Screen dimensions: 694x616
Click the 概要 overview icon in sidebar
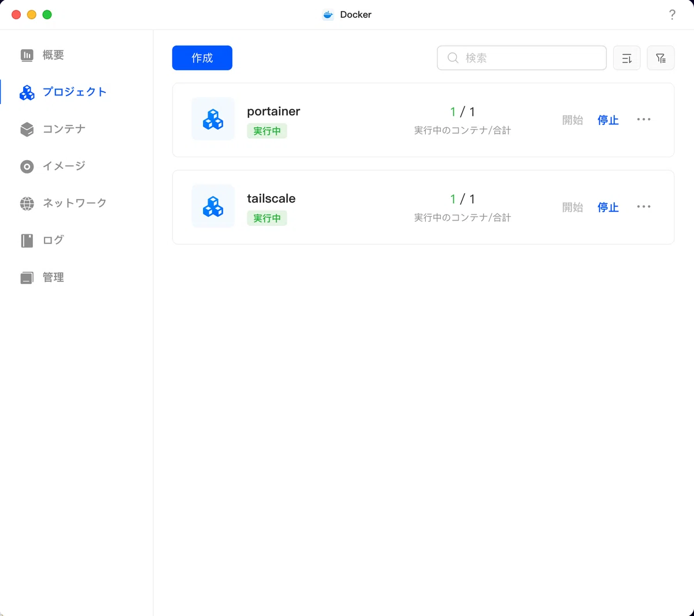(x=27, y=55)
